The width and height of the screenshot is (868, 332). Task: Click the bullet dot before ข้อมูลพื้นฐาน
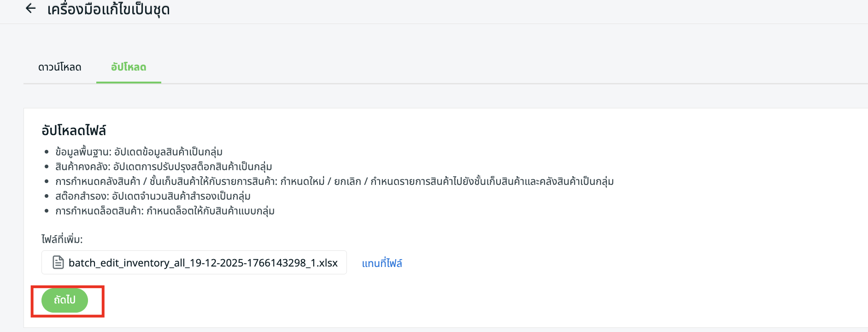(x=47, y=152)
